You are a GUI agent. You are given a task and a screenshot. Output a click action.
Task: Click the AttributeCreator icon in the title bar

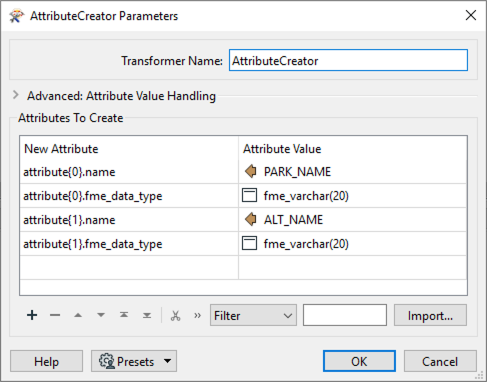pos(17,16)
